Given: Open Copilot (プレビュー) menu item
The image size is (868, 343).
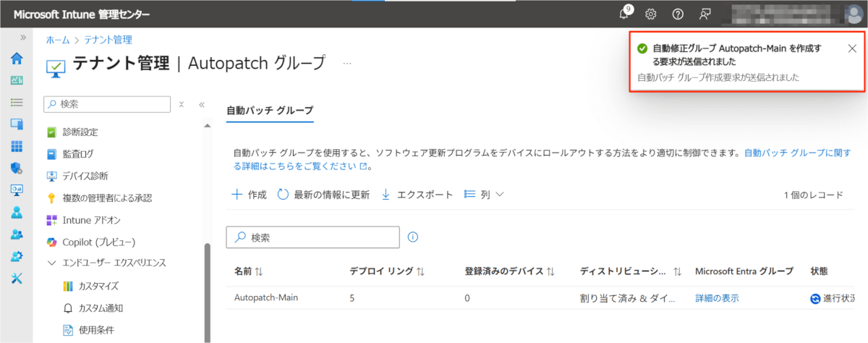Looking at the screenshot, I should click(98, 242).
